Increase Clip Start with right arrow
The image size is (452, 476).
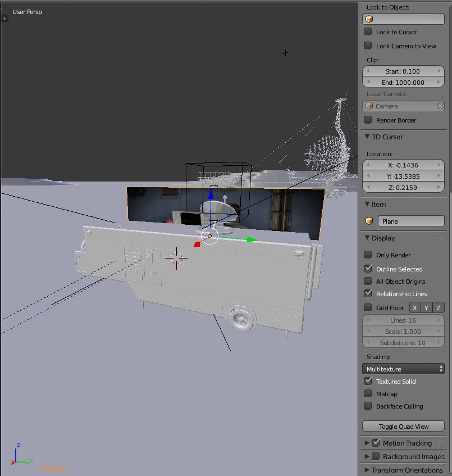tap(439, 71)
